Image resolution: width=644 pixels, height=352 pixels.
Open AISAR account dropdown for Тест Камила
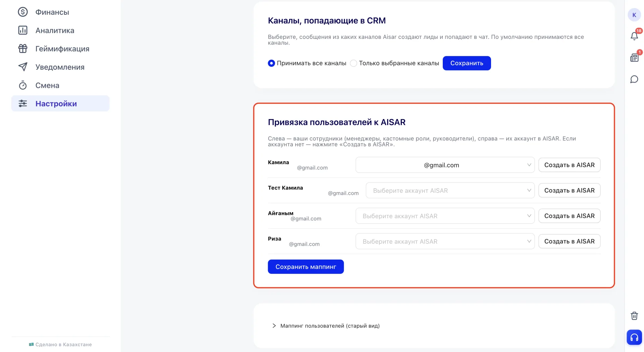pos(450,190)
